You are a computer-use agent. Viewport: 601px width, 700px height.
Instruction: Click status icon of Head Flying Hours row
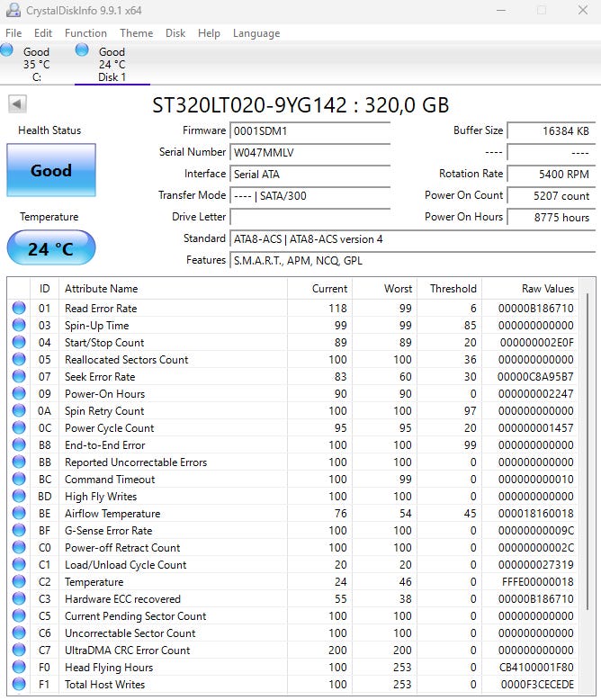click(19, 668)
